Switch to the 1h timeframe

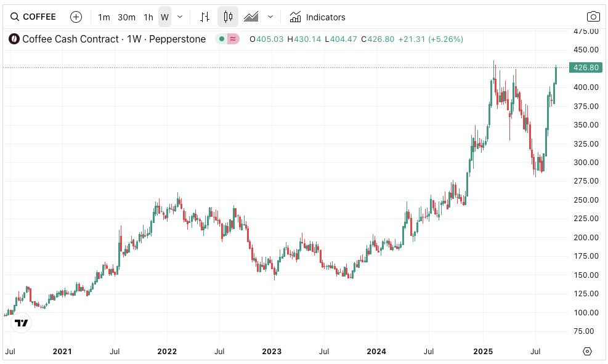pyautogui.click(x=148, y=17)
